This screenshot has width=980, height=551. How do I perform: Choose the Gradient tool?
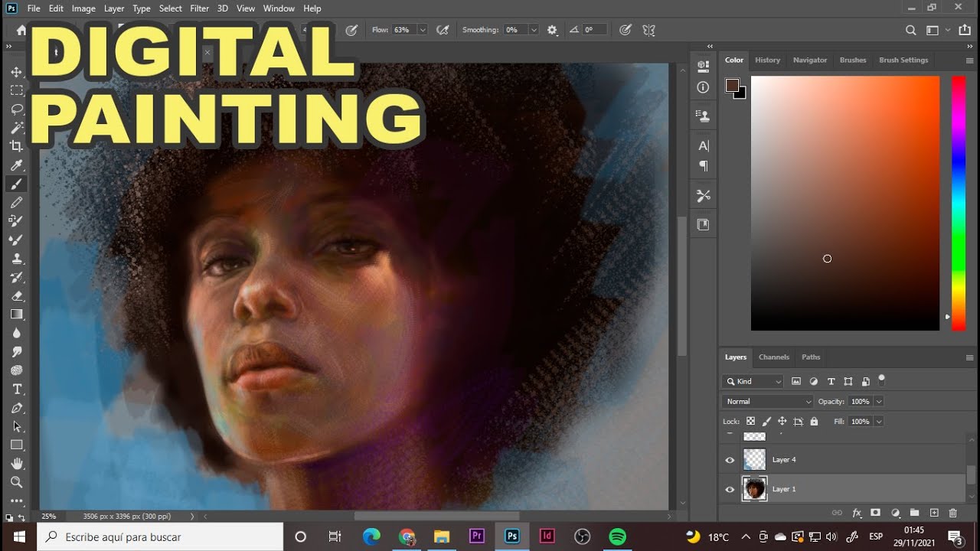pyautogui.click(x=16, y=315)
